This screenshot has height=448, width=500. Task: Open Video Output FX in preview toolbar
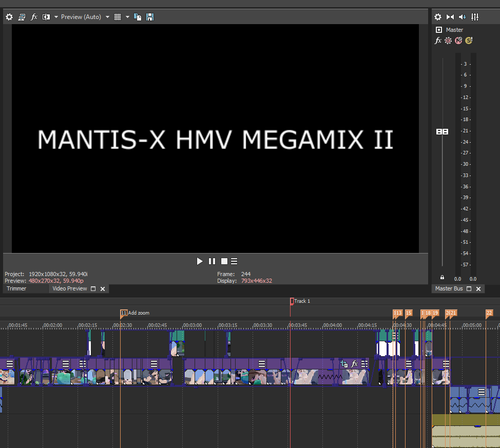click(x=34, y=17)
